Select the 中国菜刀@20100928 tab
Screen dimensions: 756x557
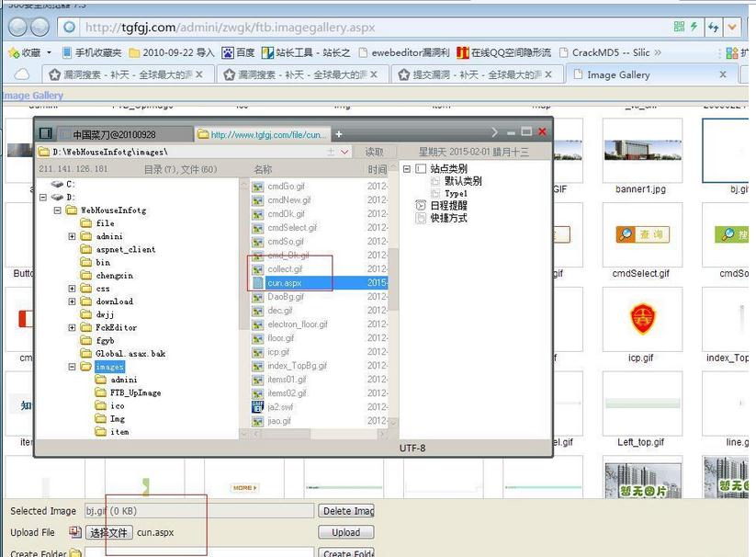(125, 134)
